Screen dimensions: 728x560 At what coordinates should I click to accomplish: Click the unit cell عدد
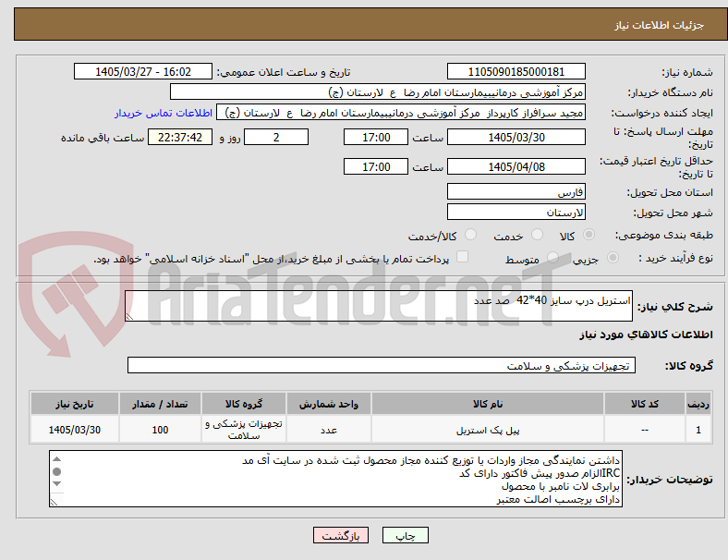[x=329, y=430]
